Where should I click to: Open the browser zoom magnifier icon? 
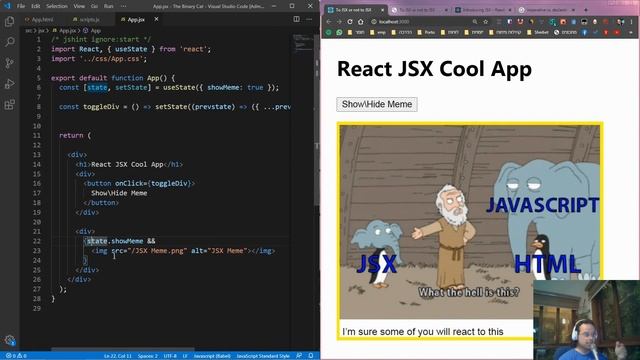475,22
